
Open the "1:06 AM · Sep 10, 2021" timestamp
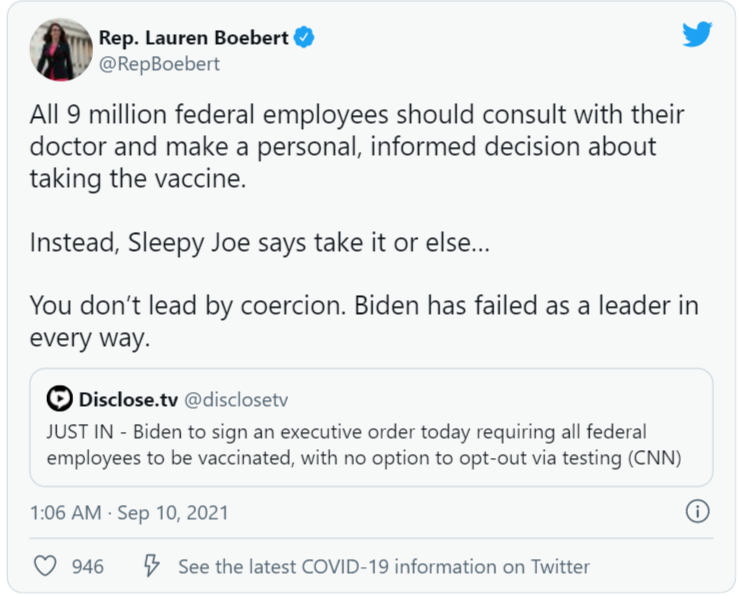point(129,513)
